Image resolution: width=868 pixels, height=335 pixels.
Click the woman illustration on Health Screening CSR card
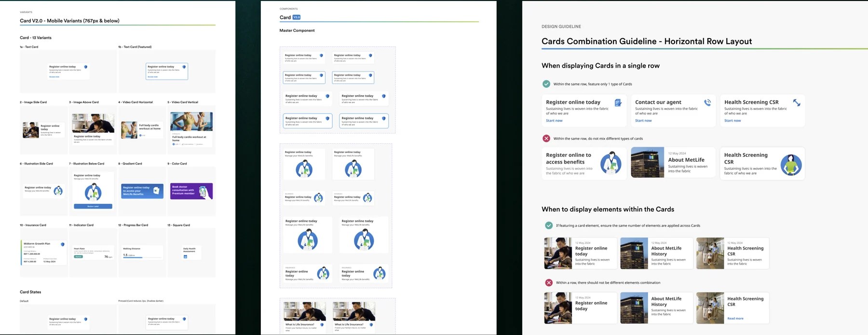[x=791, y=165]
